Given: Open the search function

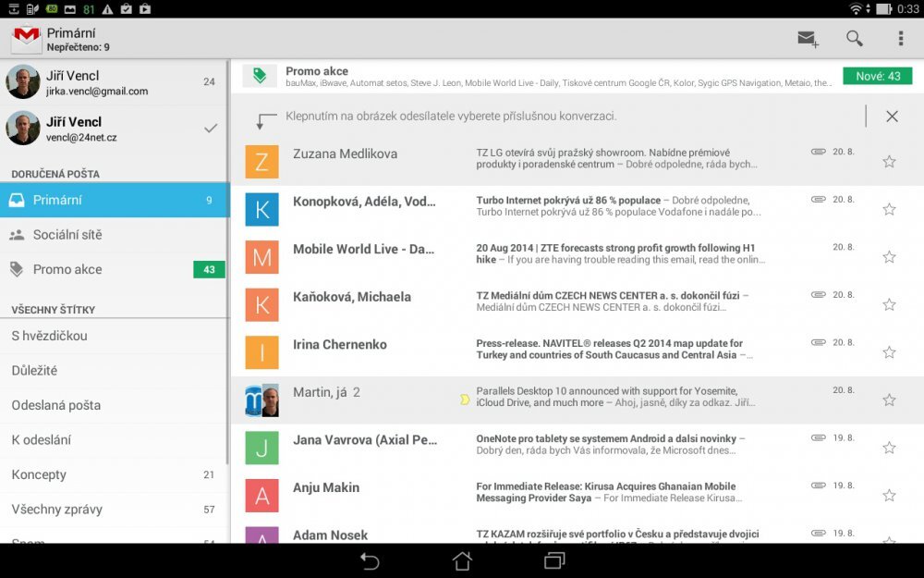Looking at the screenshot, I should pos(854,39).
